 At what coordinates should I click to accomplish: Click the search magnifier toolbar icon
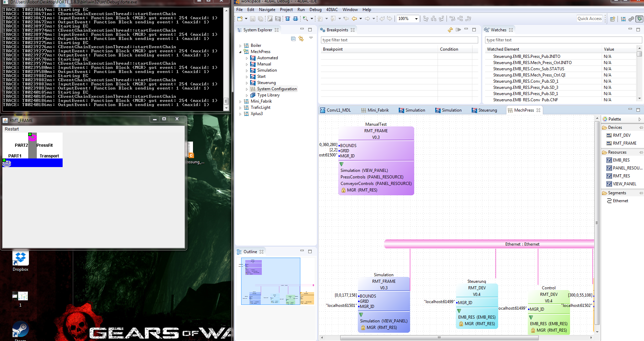(305, 19)
